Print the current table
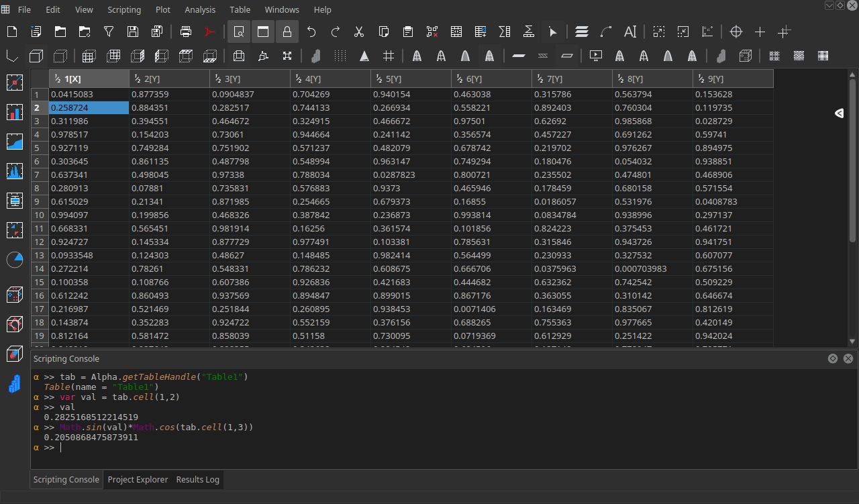This screenshot has width=859, height=504. (x=185, y=32)
